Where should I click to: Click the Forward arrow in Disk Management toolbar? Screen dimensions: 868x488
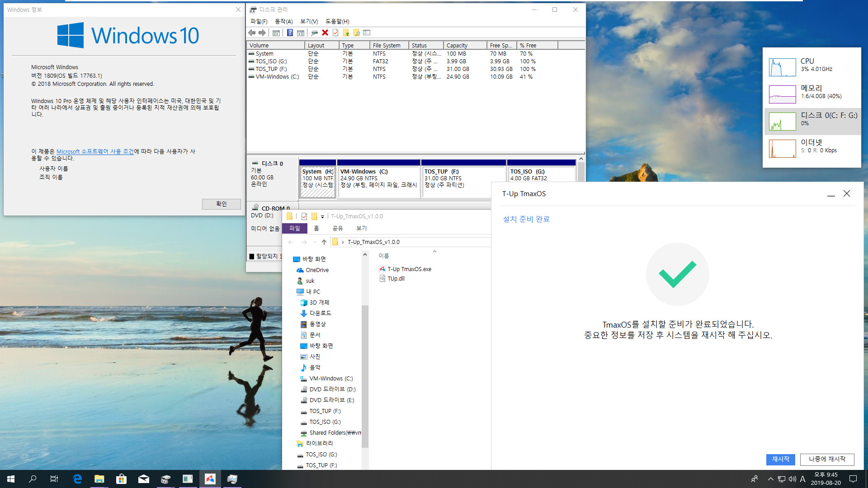tap(262, 33)
